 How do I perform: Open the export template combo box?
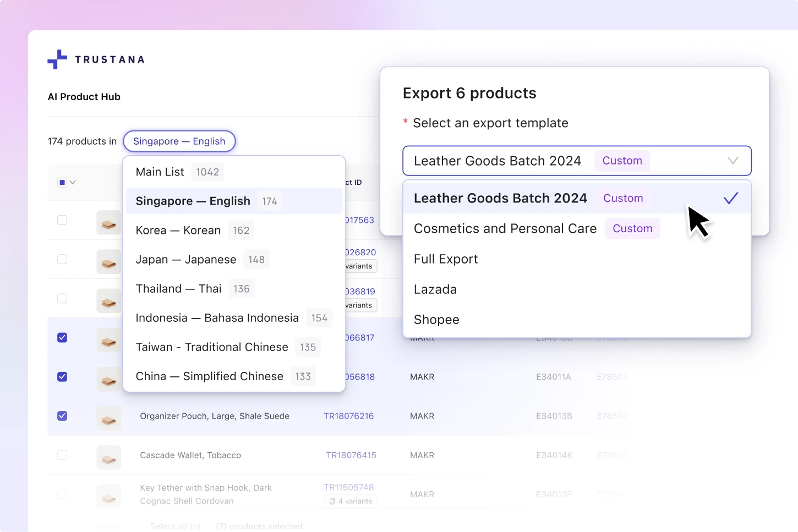(x=577, y=161)
